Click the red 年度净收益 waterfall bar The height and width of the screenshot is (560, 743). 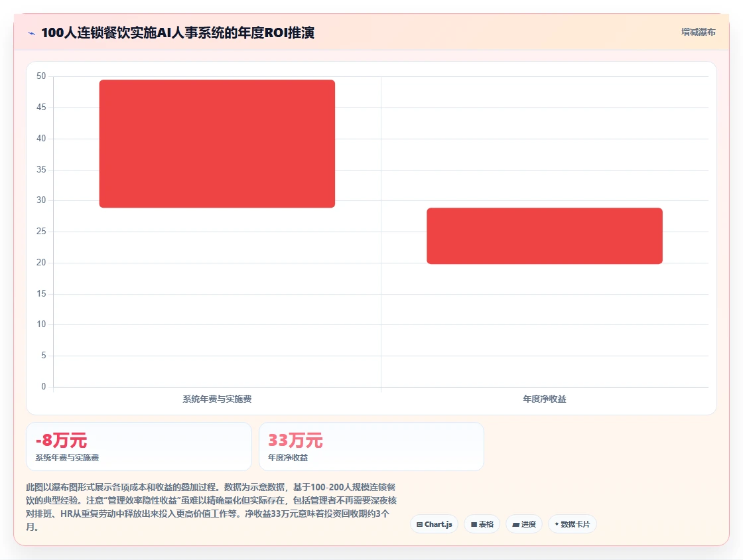coord(545,236)
